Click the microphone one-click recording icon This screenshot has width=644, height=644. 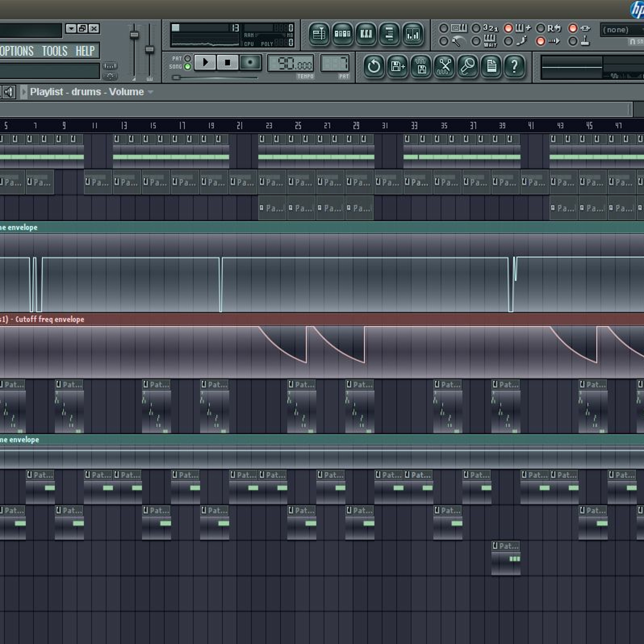pos(468,66)
